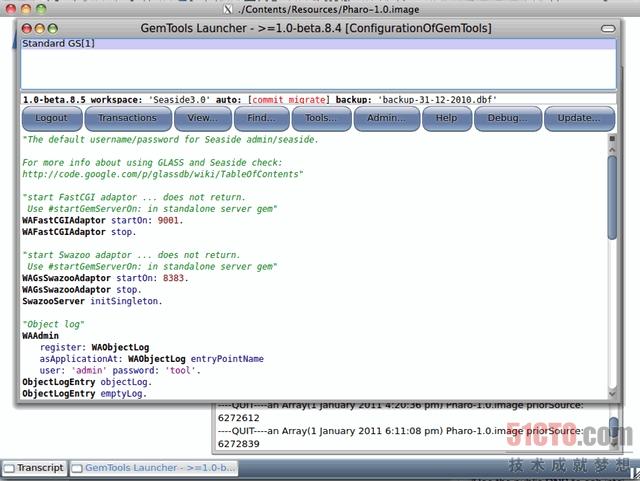Image resolution: width=640 pixels, height=481 pixels.
Task: Click the yellow minimize icon of GemTools Launcher
Action: [x=40, y=29]
